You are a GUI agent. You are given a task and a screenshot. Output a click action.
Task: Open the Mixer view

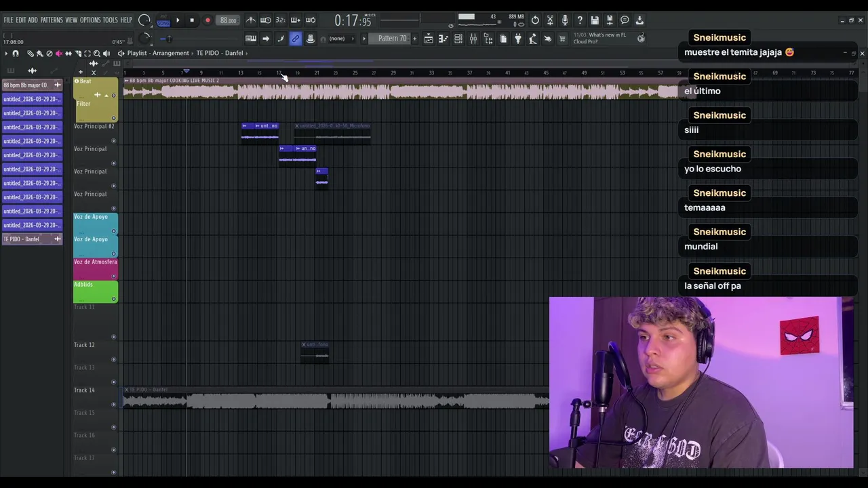[473, 39]
